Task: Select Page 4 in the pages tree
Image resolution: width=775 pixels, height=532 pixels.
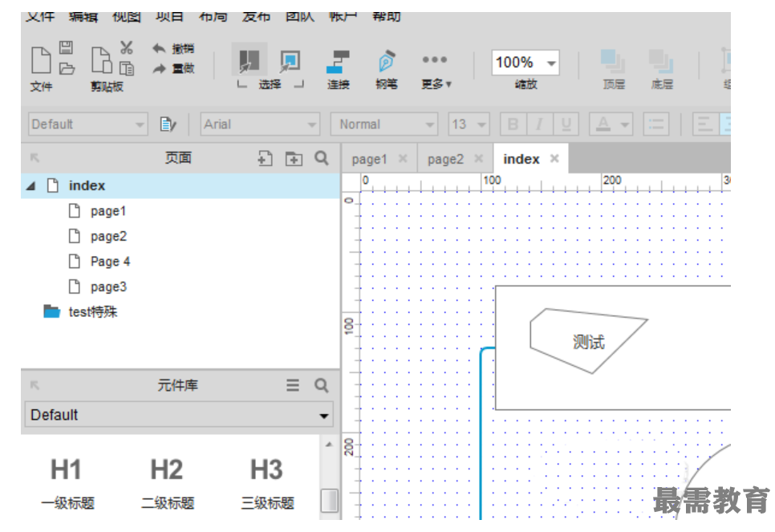Action: 110,261
